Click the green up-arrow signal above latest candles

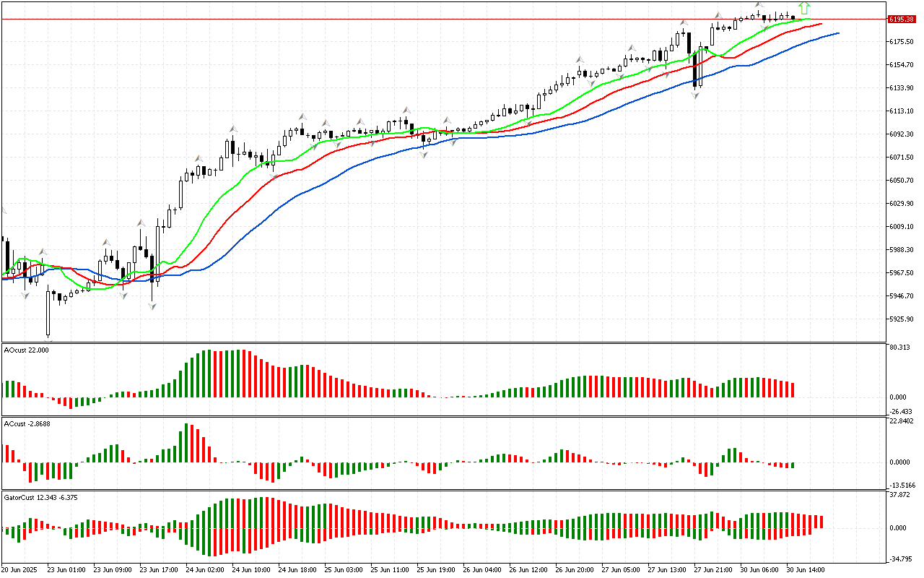pos(804,9)
